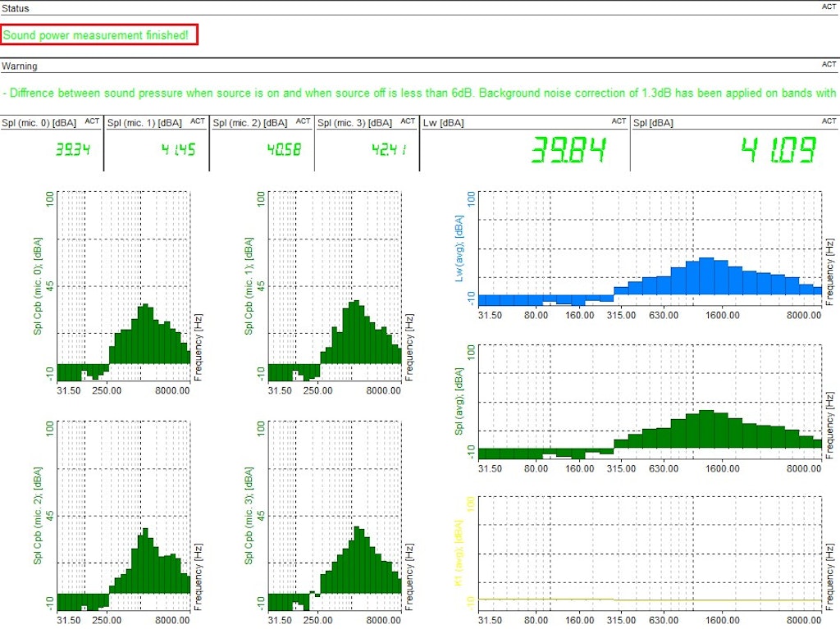Click the 39.34 digital reading for mic 0

click(73, 149)
